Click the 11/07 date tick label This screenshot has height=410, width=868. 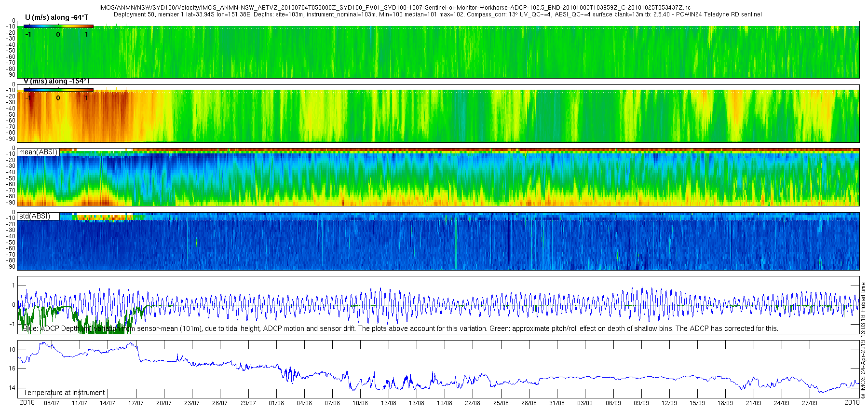pyautogui.click(x=80, y=403)
